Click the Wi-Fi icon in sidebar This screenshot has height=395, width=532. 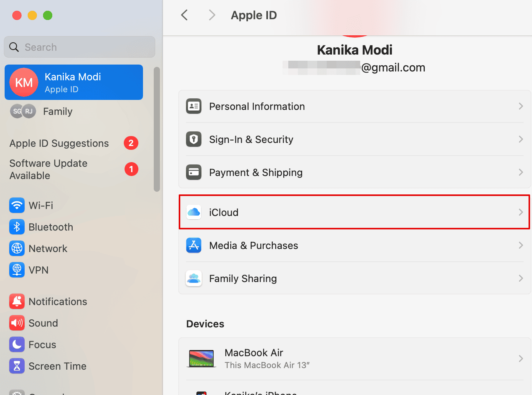(17, 206)
